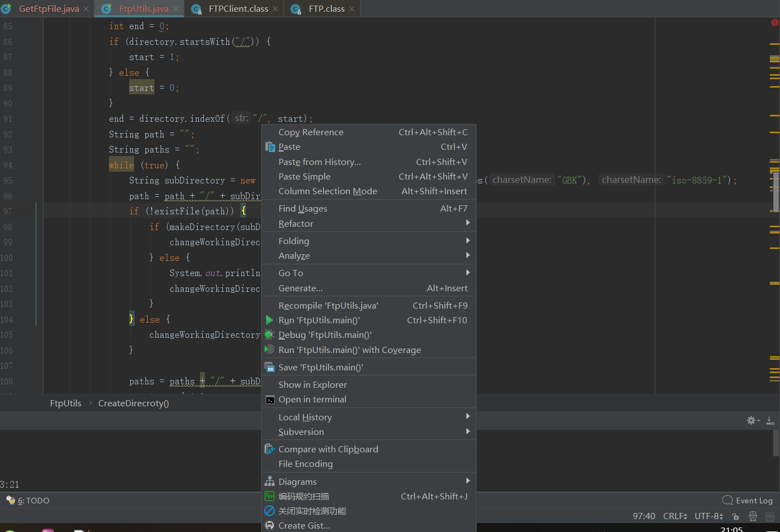The image size is (780, 532).
Task: Click the CreateDirecroty() breadcrumb
Action: tap(133, 403)
